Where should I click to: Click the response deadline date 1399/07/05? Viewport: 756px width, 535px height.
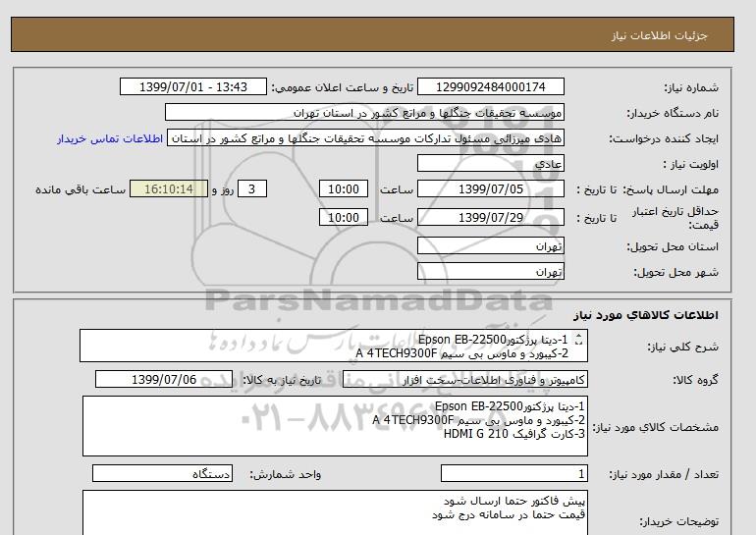click(490, 188)
